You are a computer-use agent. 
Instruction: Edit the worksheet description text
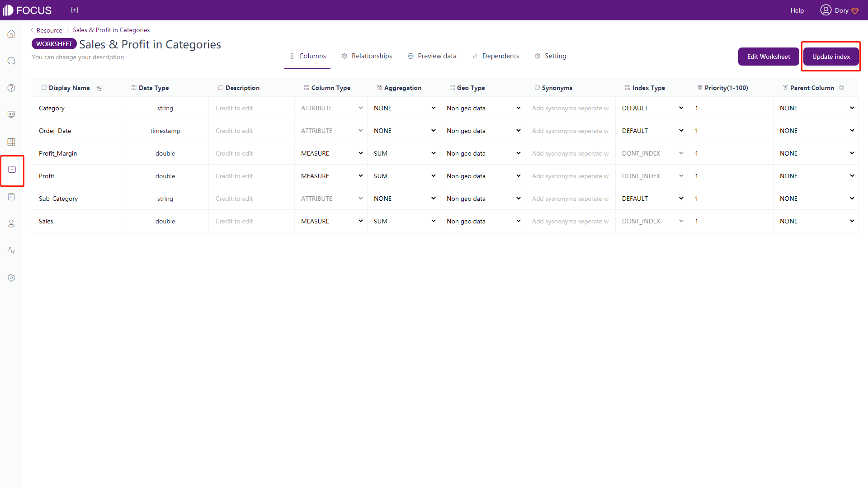78,57
